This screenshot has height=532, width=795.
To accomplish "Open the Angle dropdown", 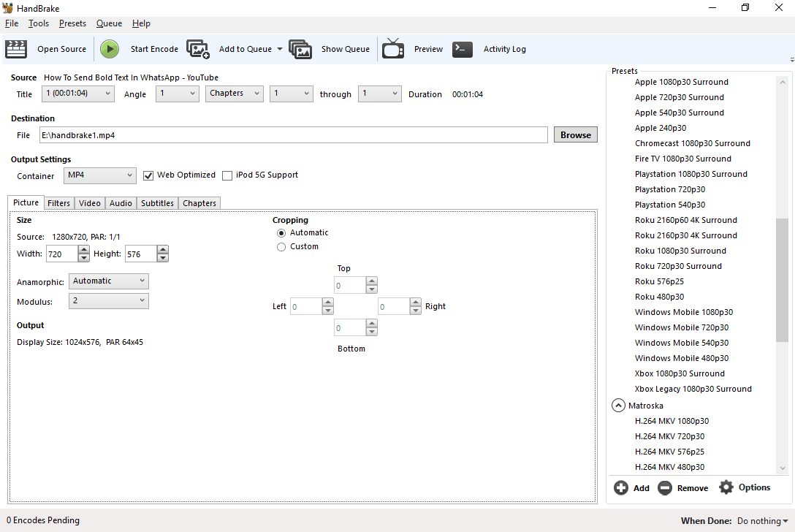I will click(178, 94).
